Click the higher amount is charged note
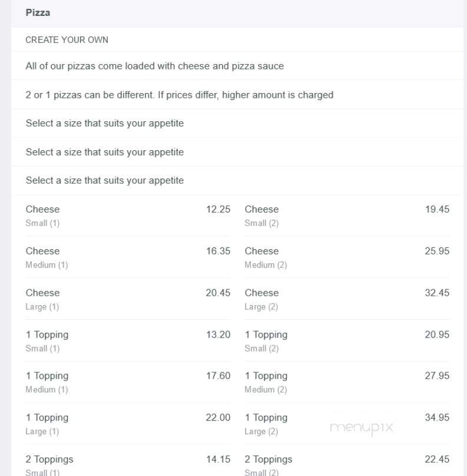The height and width of the screenshot is (476, 467). (x=277, y=95)
